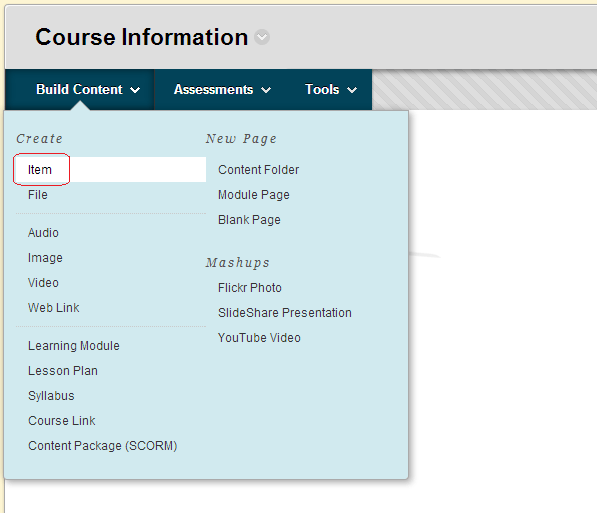Choose File in the Create section

(38, 195)
